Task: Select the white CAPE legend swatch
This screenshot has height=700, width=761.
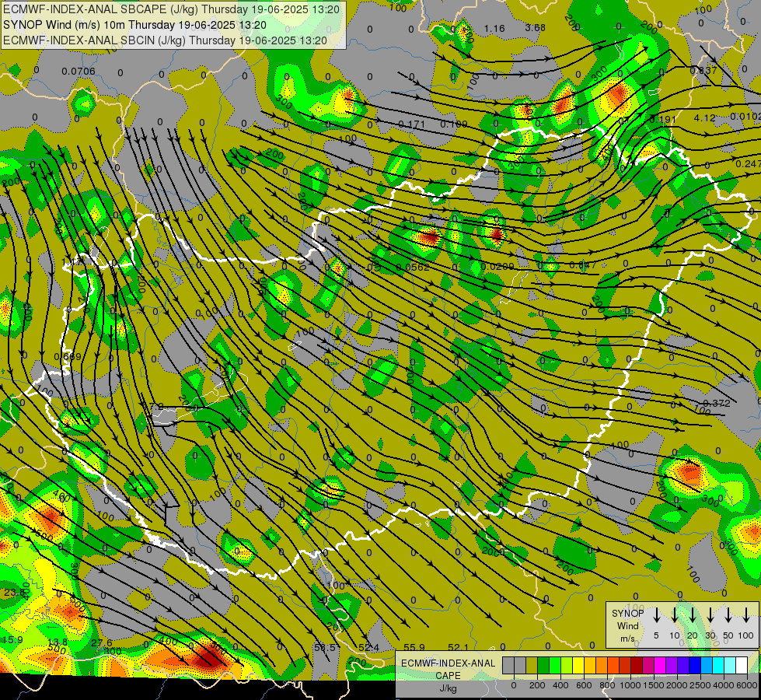Action: (742, 665)
